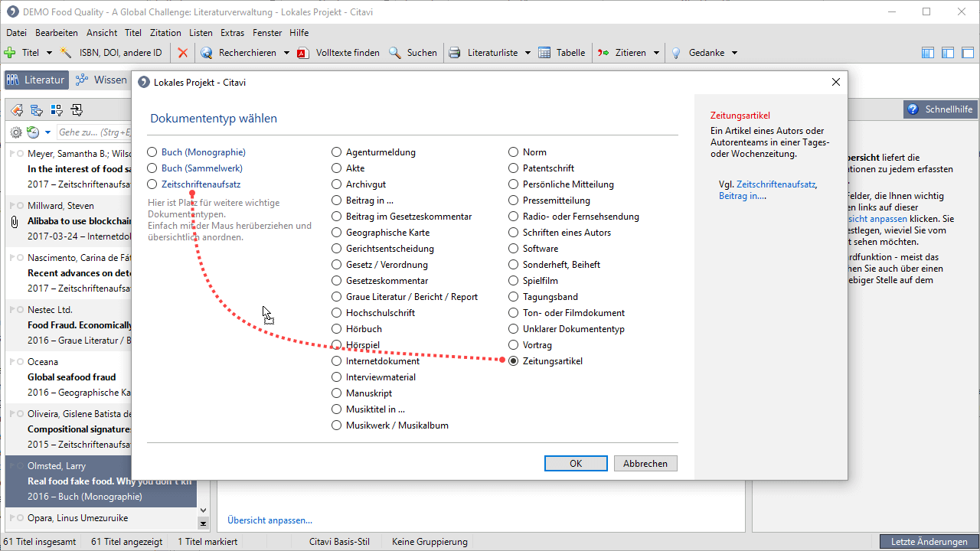Follow the Zeitschriftenaufsatz link in help panel
The width and height of the screenshot is (980, 551).
(x=776, y=184)
